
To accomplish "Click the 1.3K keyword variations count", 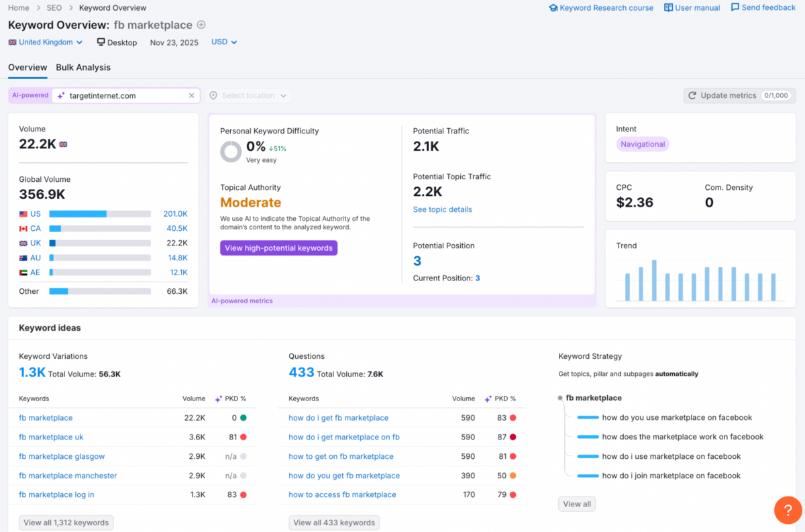I will point(32,372).
